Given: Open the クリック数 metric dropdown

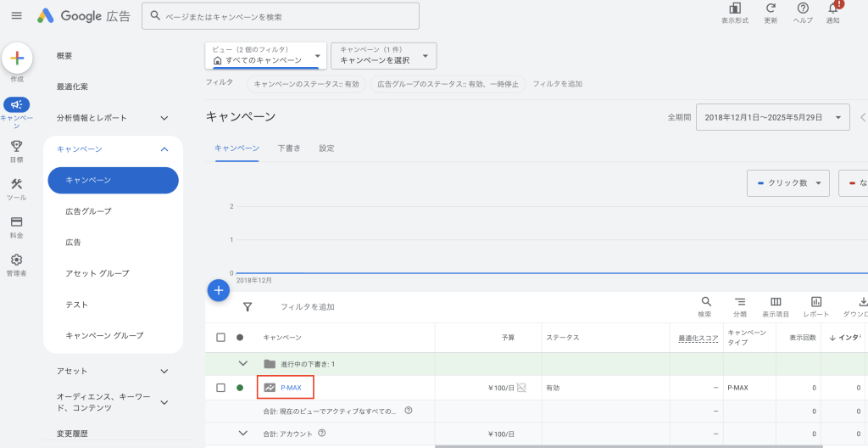Looking at the screenshot, I should pos(787,182).
